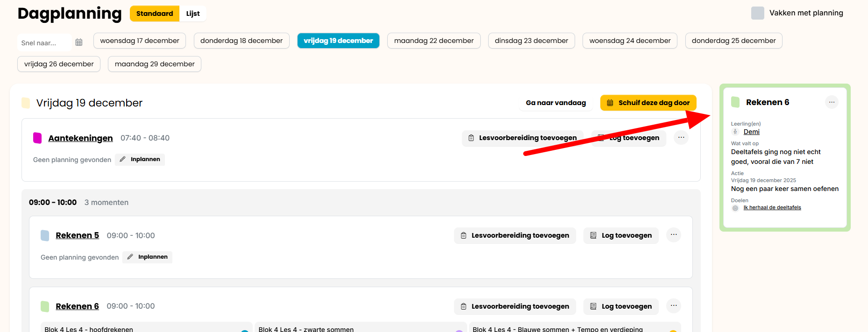Open student Demi link
The width and height of the screenshot is (868, 332).
751,132
